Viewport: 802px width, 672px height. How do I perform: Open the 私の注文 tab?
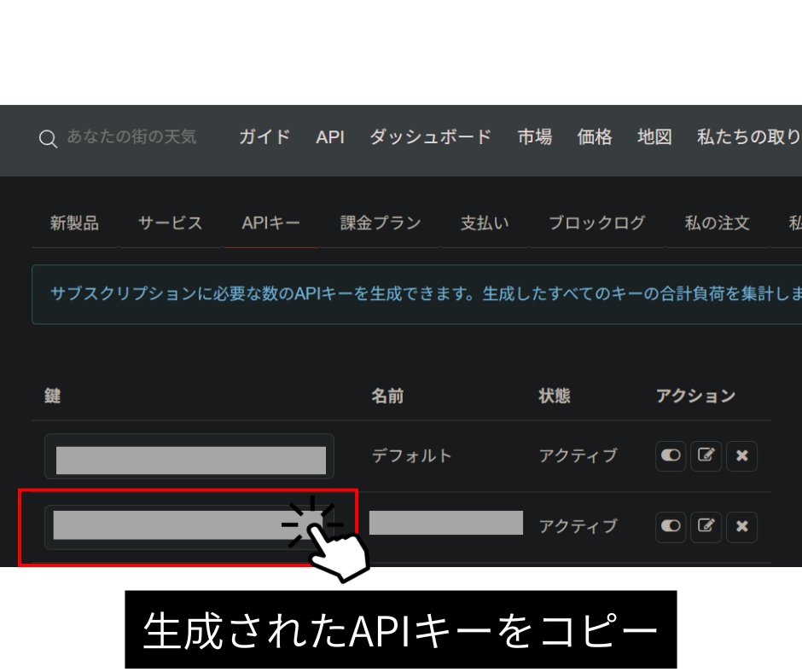tap(715, 223)
